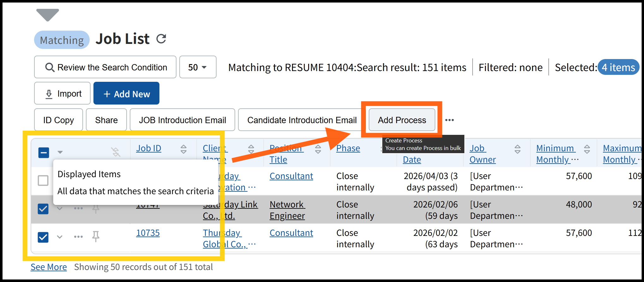Pin the job 10735 row
Viewport: 644px width, 282px height.
[x=96, y=237]
